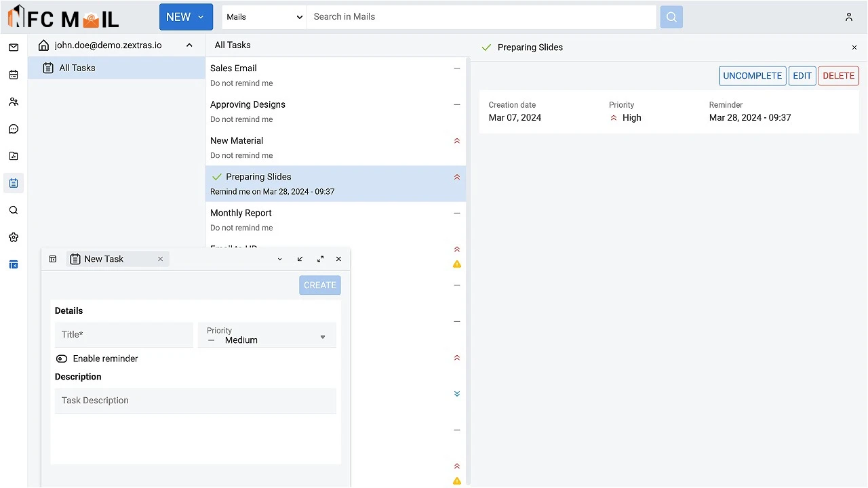Open the New Material task
868x488 pixels.
pos(336,148)
